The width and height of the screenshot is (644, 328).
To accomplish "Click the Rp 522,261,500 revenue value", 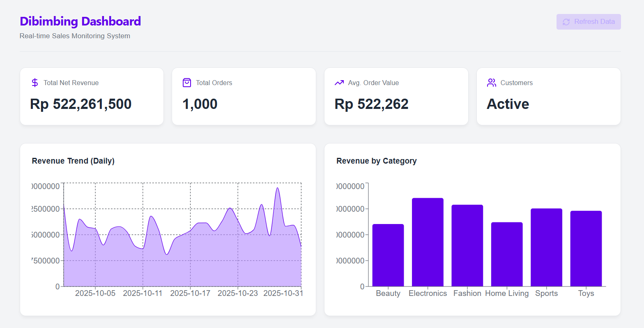I will (x=81, y=104).
